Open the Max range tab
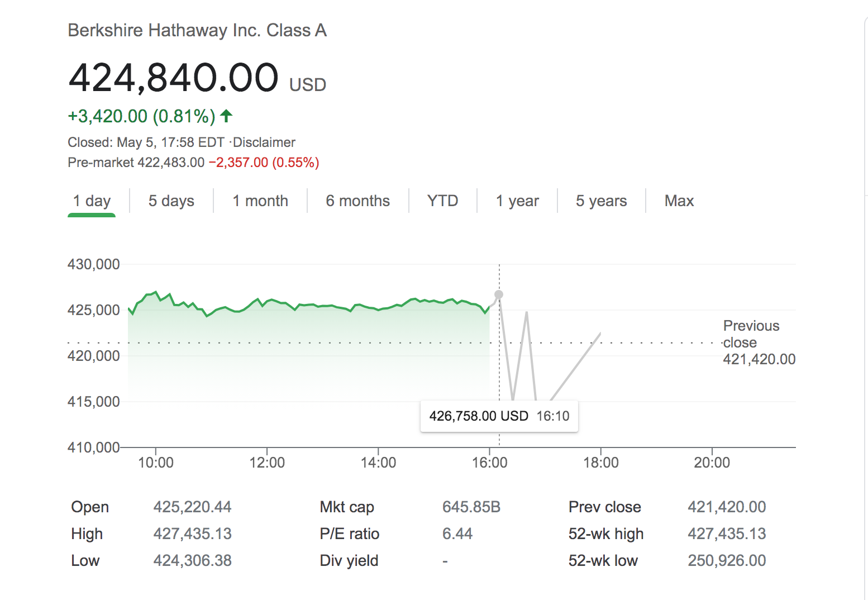The height and width of the screenshot is (600, 868). (x=679, y=201)
